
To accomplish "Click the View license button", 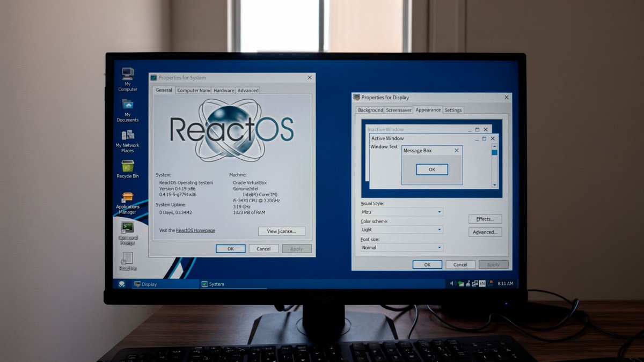I will pos(282,231).
